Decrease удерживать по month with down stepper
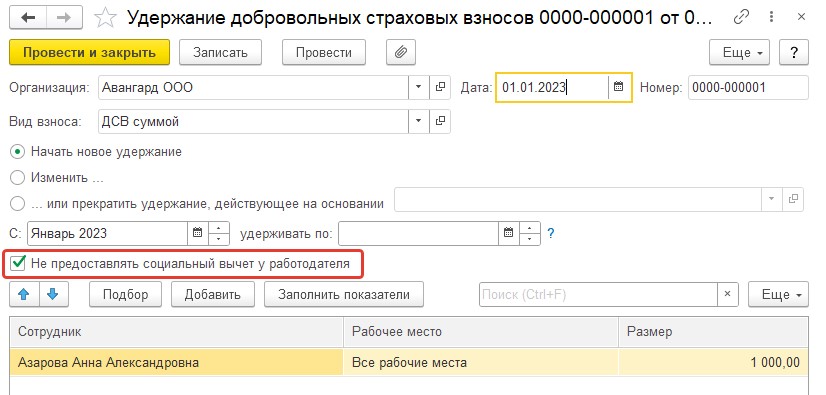Viewport: 826px width, 395px height. coord(530,239)
